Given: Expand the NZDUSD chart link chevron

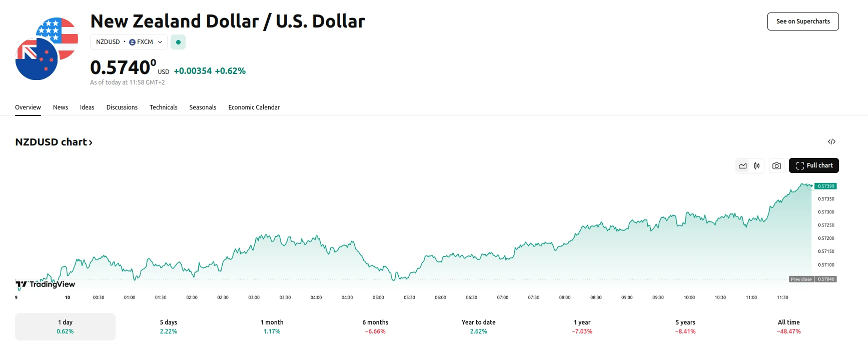Looking at the screenshot, I should click(91, 142).
